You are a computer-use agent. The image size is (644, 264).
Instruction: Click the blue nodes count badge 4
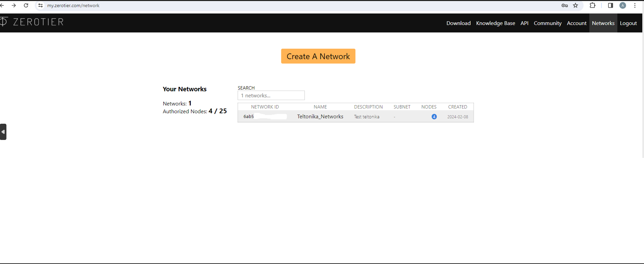click(x=434, y=117)
